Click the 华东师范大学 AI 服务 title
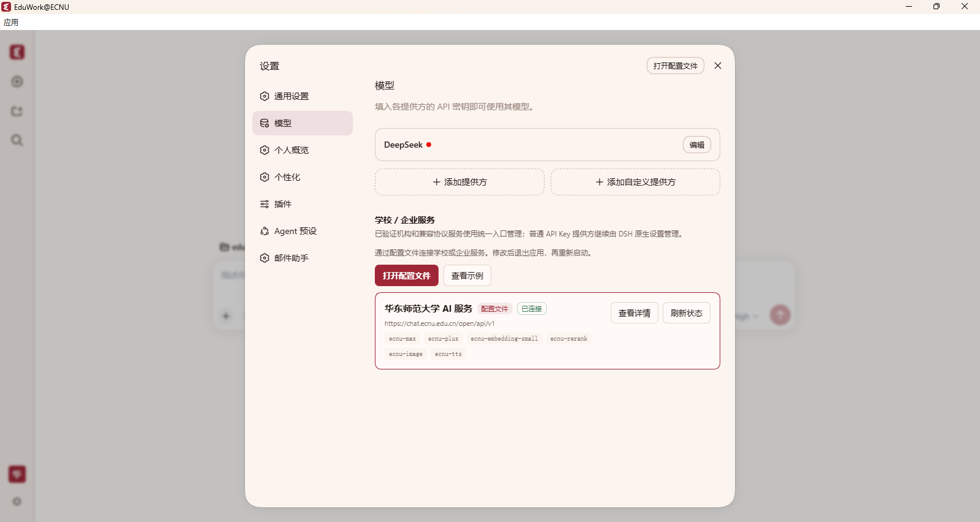 pos(429,309)
